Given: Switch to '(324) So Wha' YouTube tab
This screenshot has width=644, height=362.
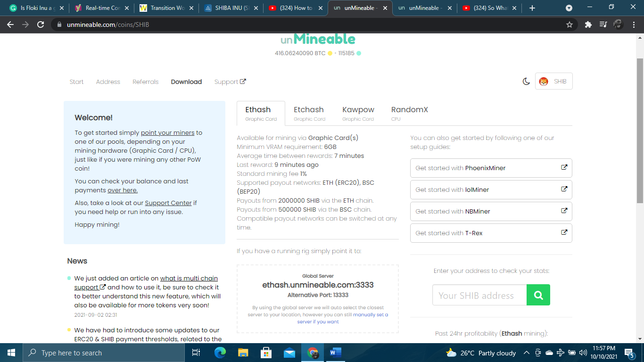Looking at the screenshot, I should coord(490,8).
